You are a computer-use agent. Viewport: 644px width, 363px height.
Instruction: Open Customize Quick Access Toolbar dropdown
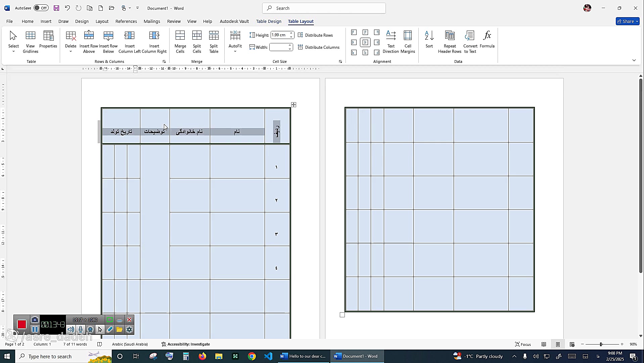138,8
